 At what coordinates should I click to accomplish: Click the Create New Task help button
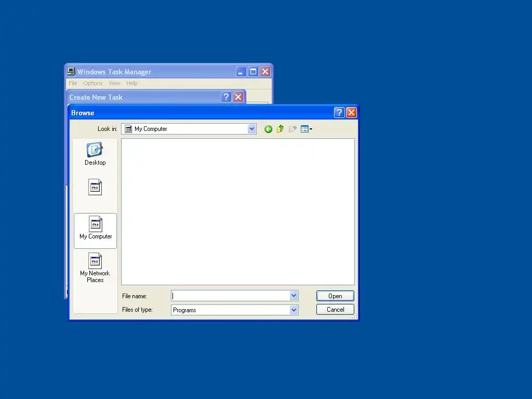pyautogui.click(x=226, y=97)
